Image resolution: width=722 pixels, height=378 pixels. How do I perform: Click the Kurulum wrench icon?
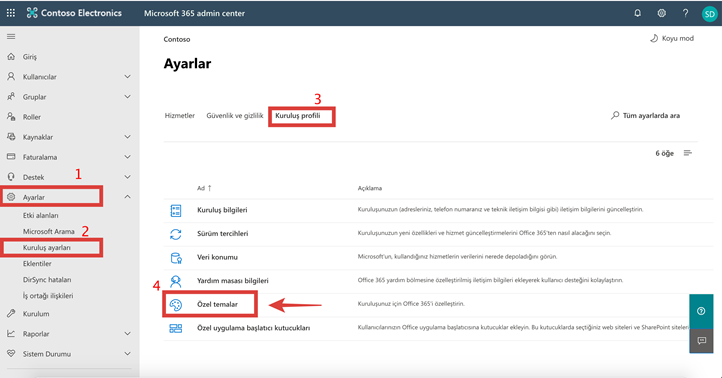point(11,314)
